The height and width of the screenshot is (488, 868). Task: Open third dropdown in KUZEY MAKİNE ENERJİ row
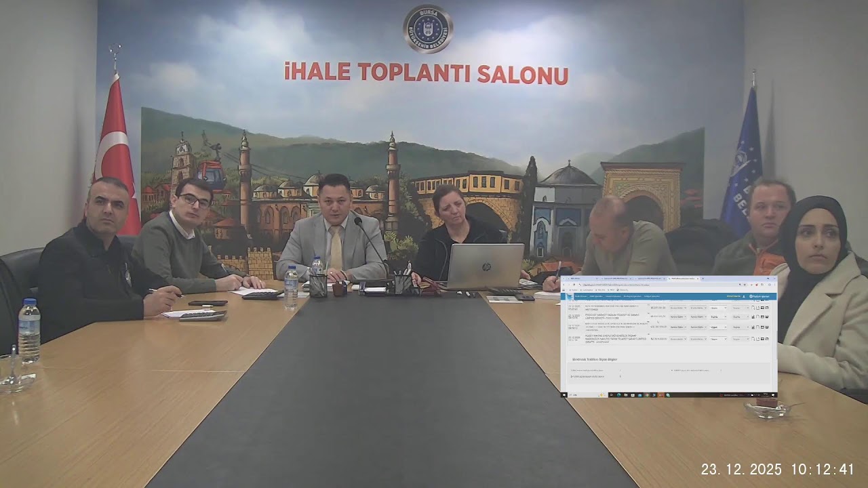point(718,339)
